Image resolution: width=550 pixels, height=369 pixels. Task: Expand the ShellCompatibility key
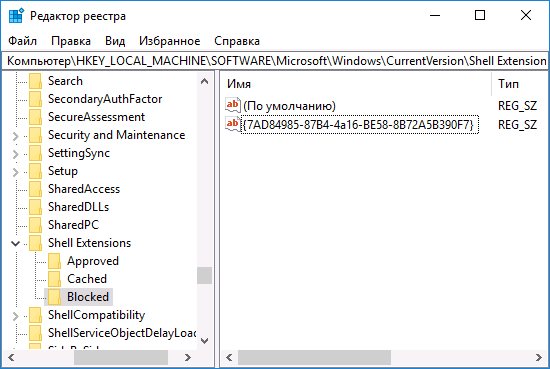point(15,316)
